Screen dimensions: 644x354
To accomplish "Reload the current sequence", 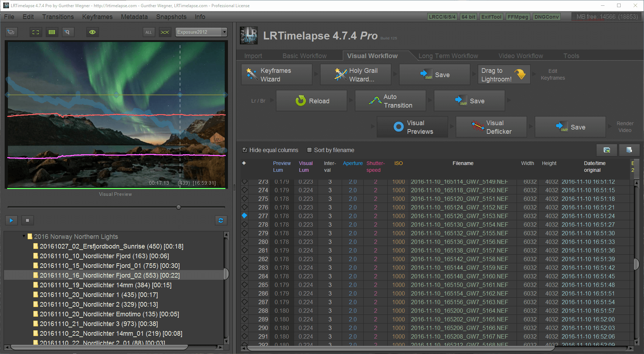I will pos(311,100).
